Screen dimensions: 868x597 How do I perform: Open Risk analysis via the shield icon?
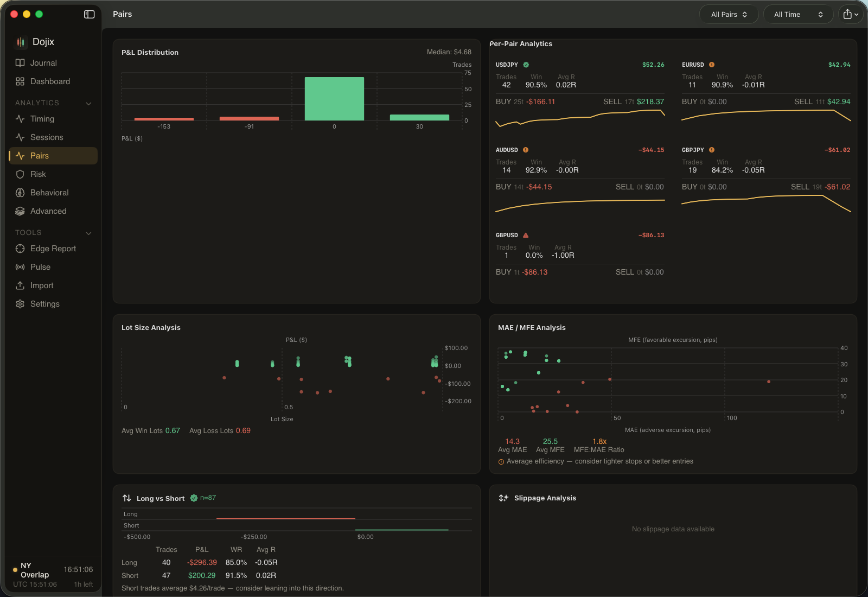[20, 174]
